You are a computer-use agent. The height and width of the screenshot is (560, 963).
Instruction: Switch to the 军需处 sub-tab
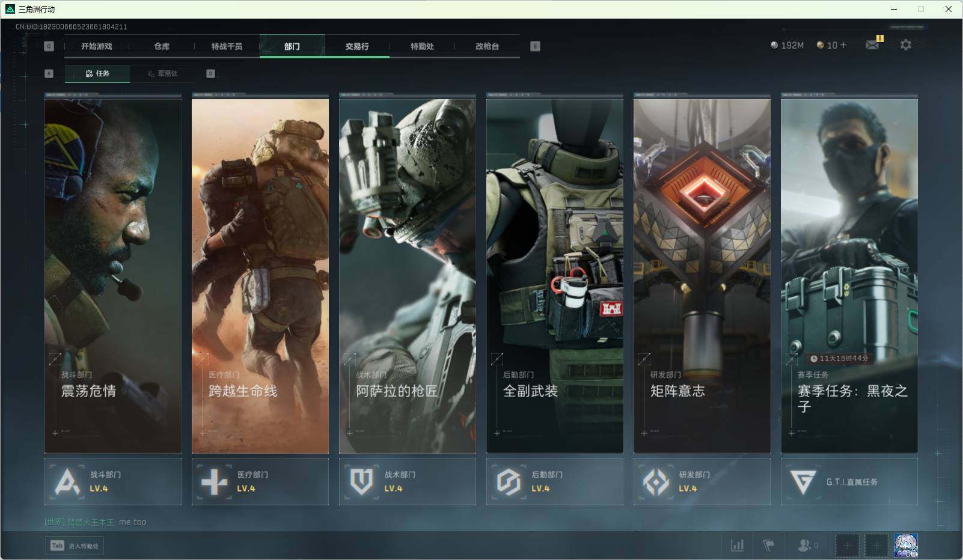point(162,73)
